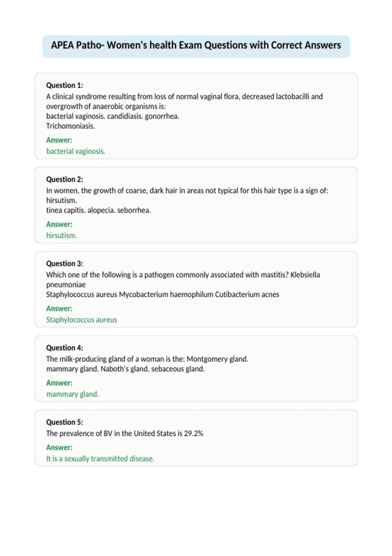Select the Question 2 heading
392x556 pixels.
tap(65, 179)
